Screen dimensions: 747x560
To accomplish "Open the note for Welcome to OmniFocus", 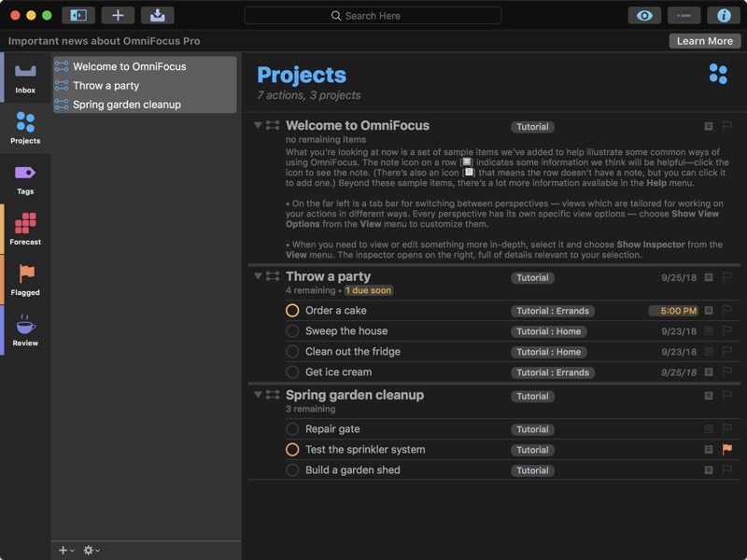I will pos(709,126).
